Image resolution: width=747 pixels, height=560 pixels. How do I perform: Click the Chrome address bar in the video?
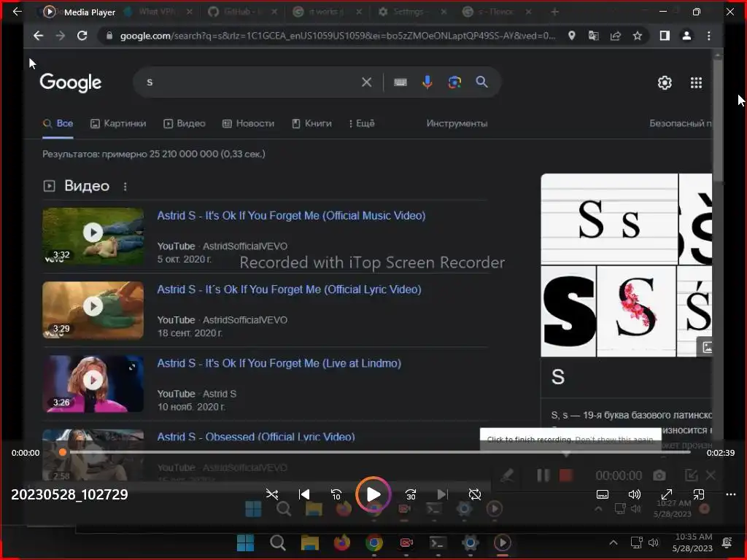337,36
